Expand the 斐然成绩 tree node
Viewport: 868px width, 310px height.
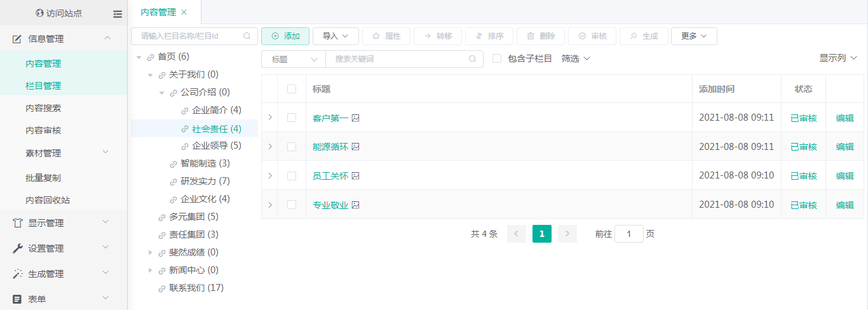[151, 253]
